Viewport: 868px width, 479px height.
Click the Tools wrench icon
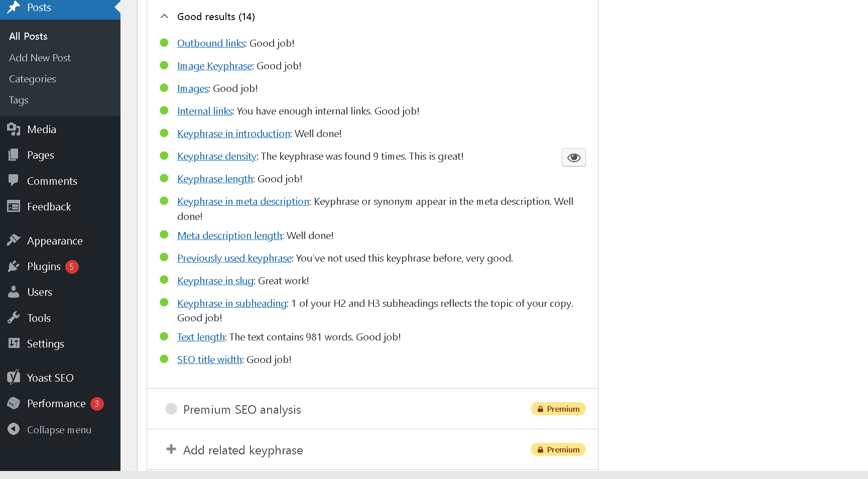point(14,318)
